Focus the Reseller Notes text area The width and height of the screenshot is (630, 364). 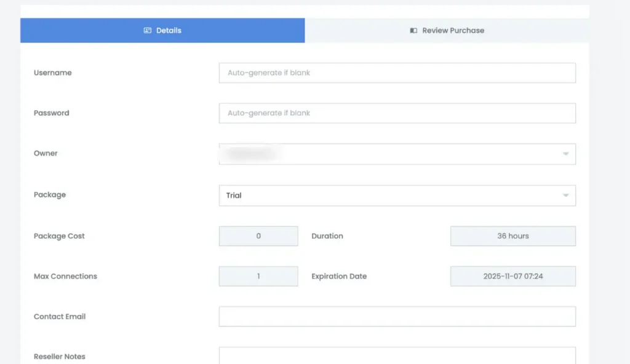tap(397, 355)
